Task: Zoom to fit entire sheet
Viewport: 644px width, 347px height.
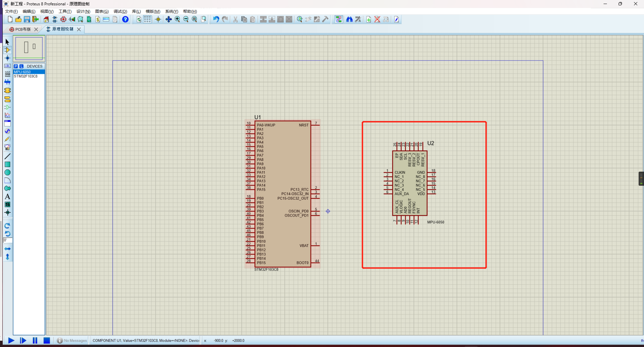Action: (x=195, y=19)
